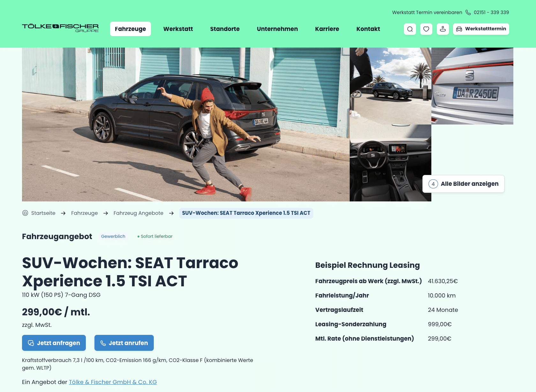Open the Unternehmen navigation item

(277, 29)
